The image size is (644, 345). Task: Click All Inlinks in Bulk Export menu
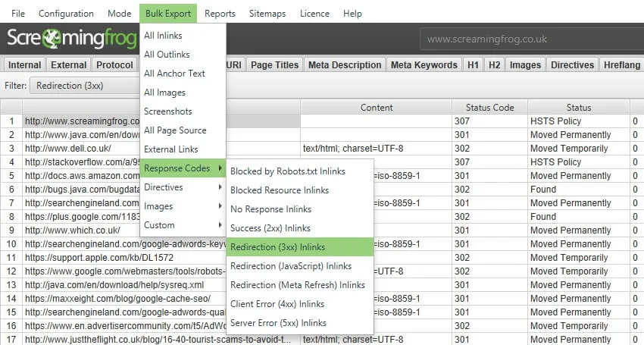163,36
